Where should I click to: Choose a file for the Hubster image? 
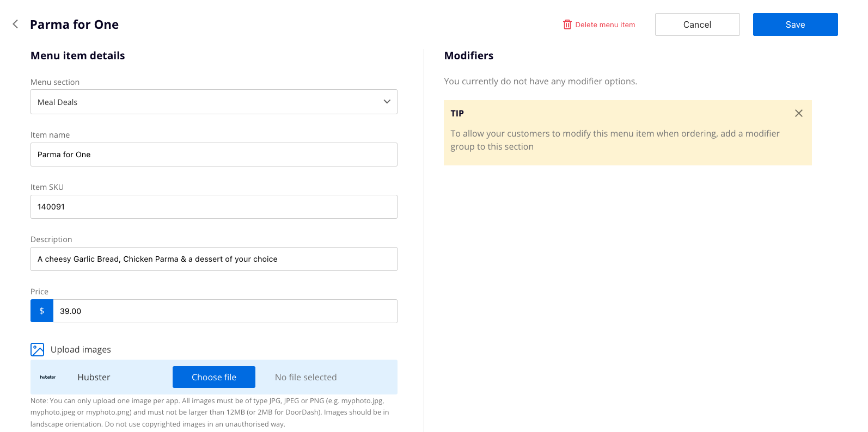(213, 377)
